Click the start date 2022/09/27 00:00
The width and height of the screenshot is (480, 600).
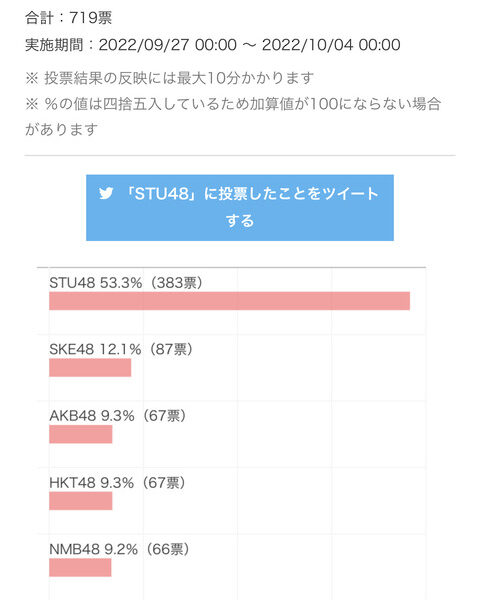click(x=168, y=45)
